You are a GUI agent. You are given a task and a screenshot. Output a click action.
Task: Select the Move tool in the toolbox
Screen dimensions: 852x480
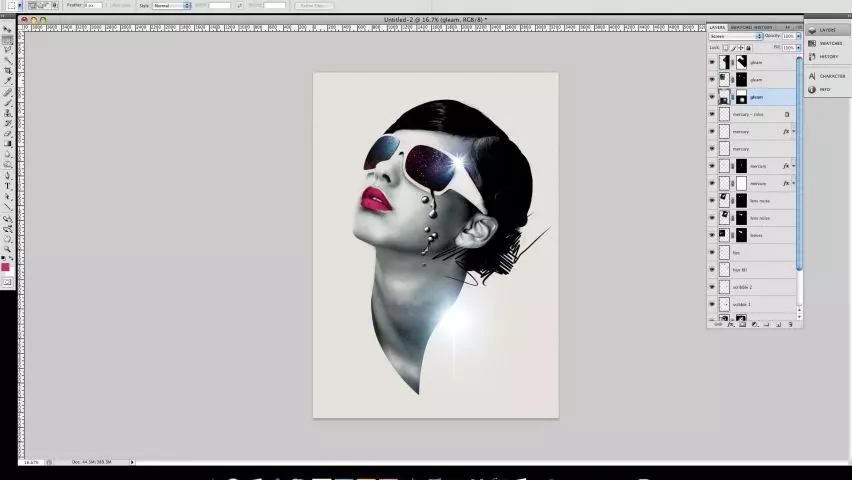pos(8,29)
